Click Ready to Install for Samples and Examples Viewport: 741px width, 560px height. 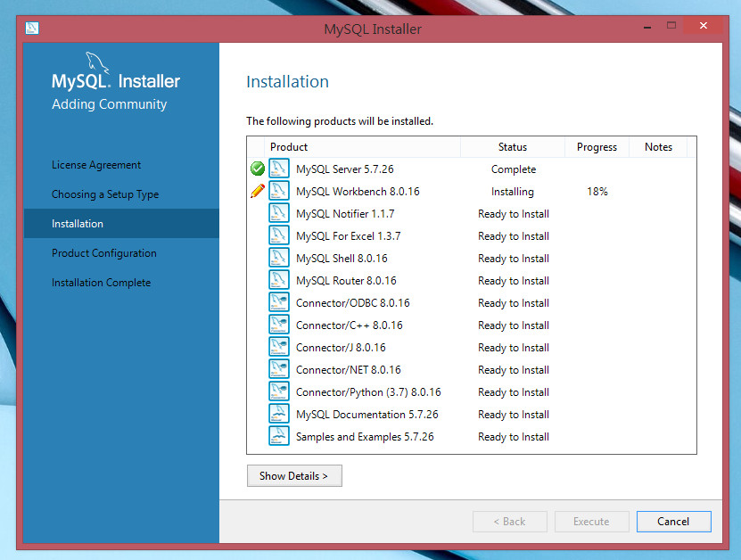(514, 437)
